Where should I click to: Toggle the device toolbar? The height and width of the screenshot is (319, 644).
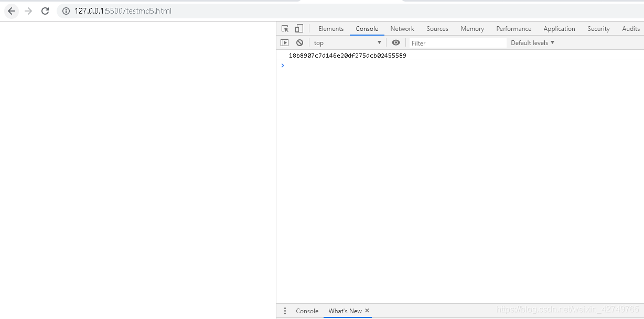(x=299, y=28)
